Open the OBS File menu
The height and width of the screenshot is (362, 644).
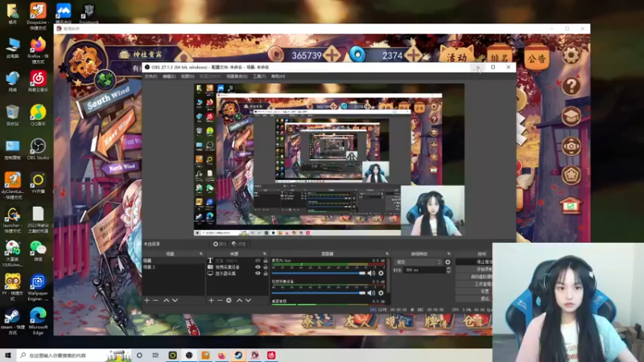tap(151, 76)
